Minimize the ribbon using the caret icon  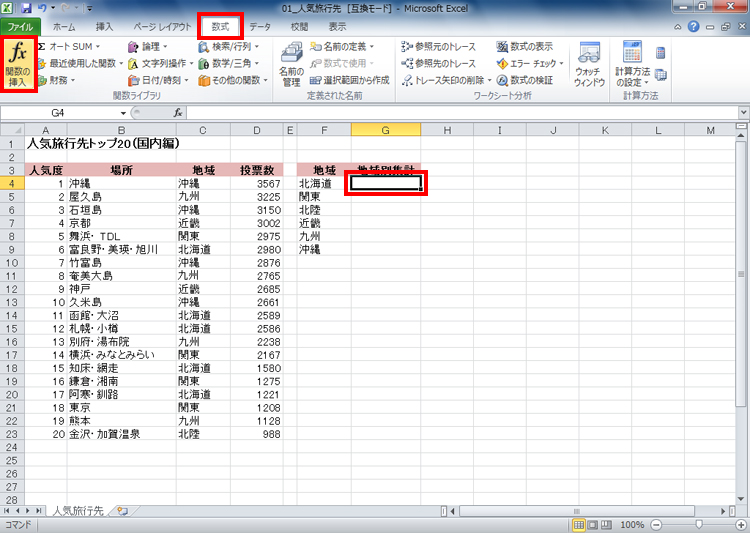point(678,27)
